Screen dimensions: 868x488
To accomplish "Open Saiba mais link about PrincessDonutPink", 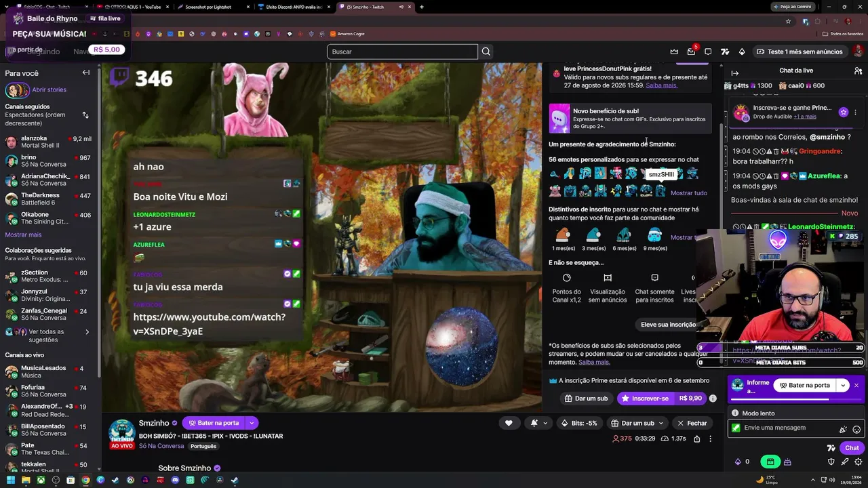I will (x=661, y=85).
